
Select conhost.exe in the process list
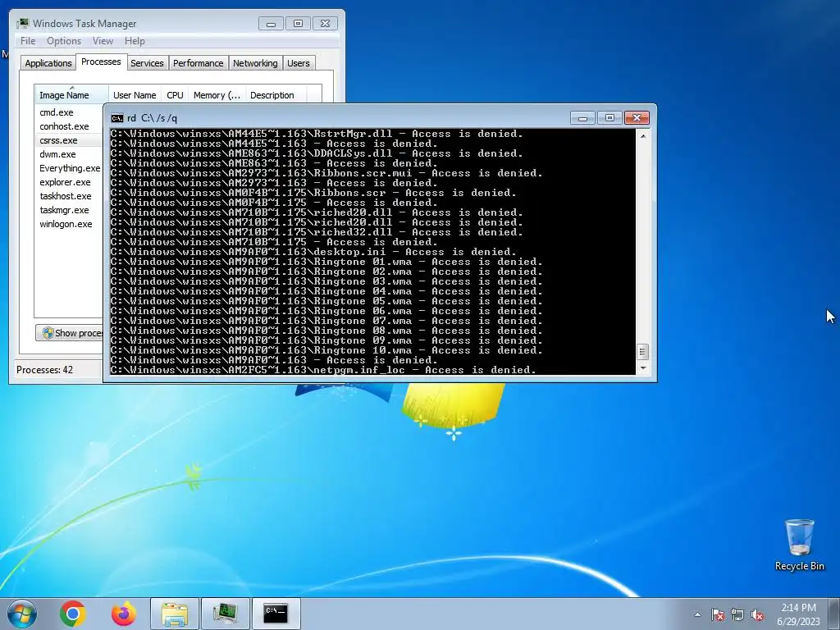coord(64,126)
